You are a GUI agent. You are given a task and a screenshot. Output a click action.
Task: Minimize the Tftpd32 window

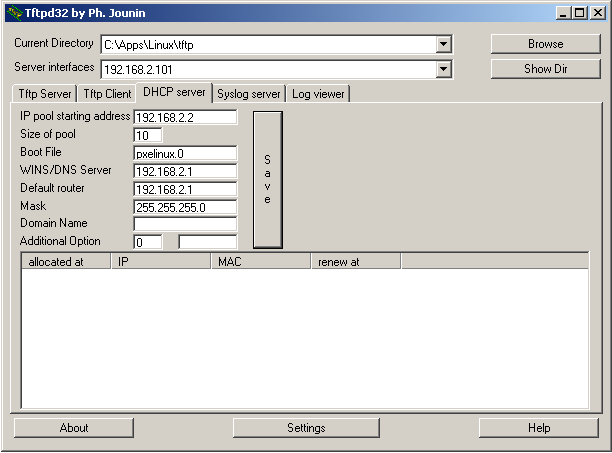point(564,13)
